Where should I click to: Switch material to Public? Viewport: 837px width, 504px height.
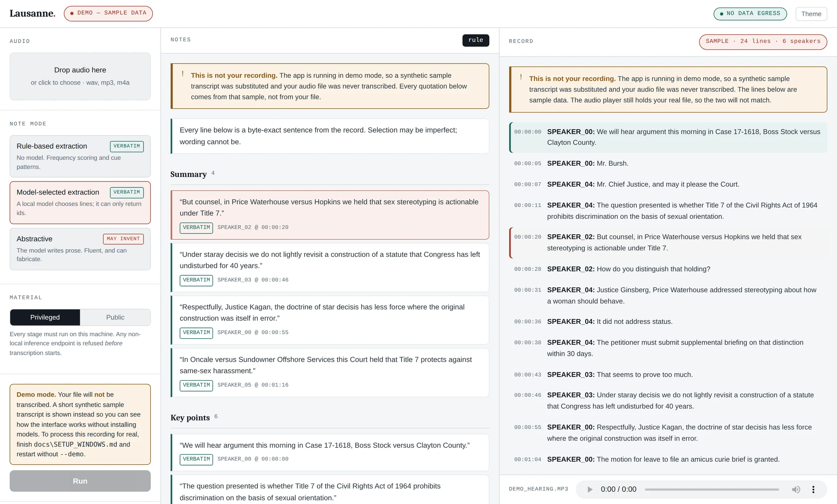point(115,317)
